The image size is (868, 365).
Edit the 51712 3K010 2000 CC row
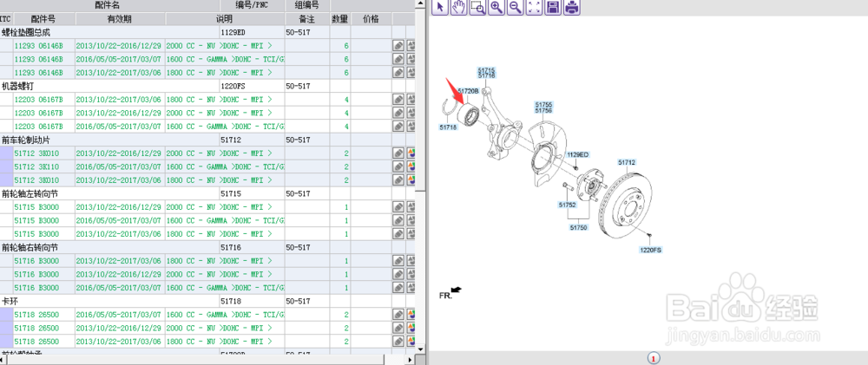coord(398,153)
